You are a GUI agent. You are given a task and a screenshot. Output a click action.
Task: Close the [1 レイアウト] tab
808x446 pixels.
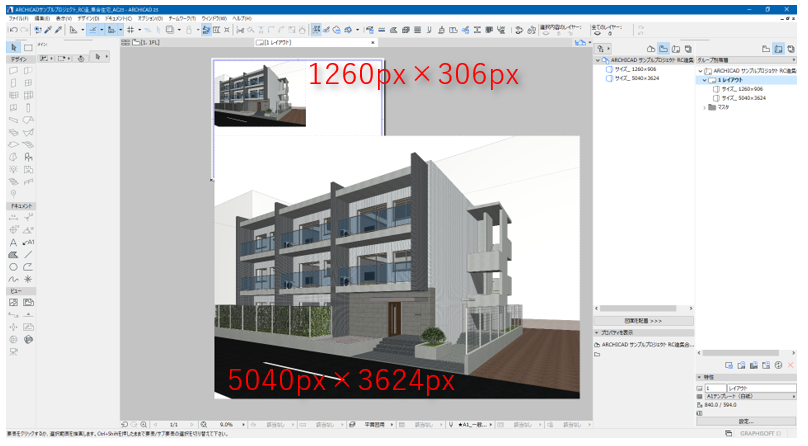click(373, 43)
